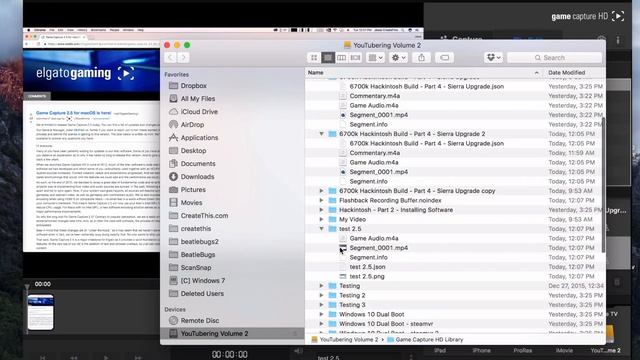Expand the Testing folder
This screenshot has height=360, width=640.
[321, 286]
